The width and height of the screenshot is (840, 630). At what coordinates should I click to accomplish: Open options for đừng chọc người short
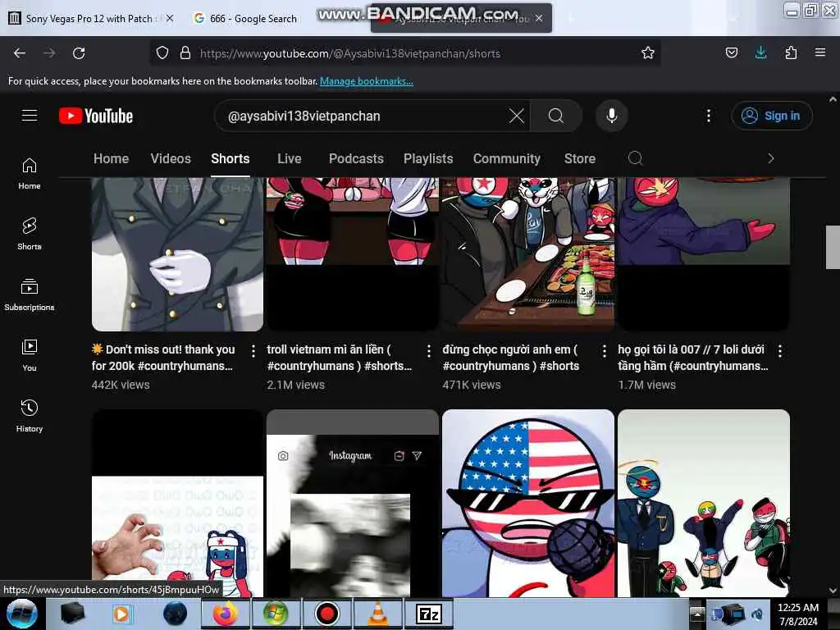coord(604,351)
